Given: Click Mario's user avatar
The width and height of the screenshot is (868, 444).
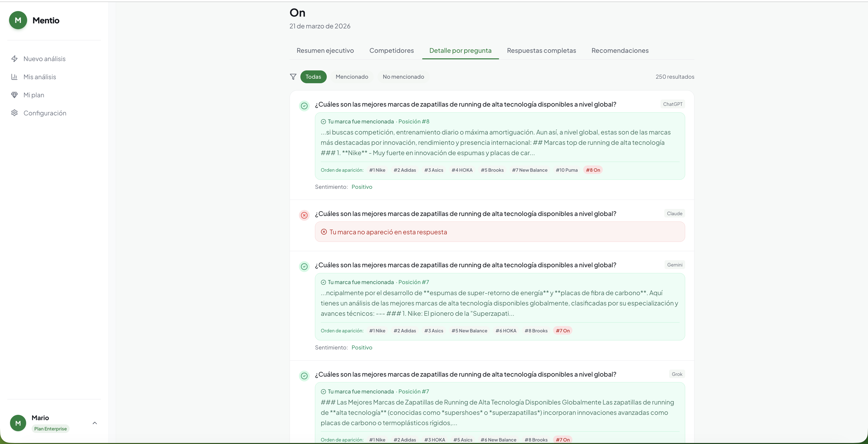Looking at the screenshot, I should coord(18,423).
